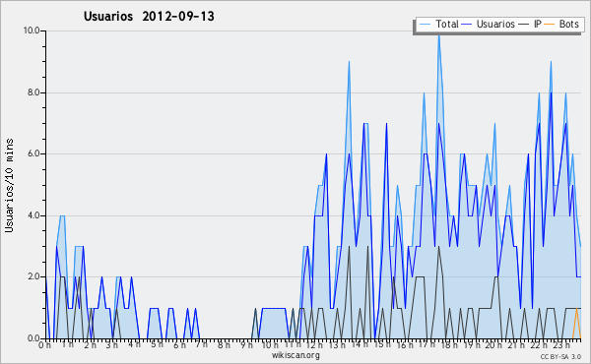Click the '14 h' x-axis label
Screen dimensions: 591x364
(360, 344)
